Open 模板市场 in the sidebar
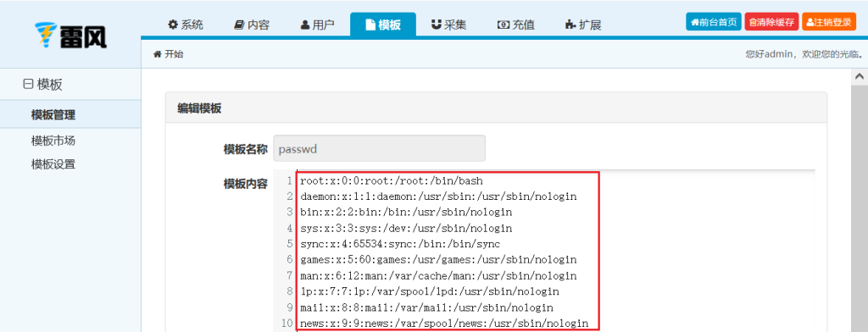The height and width of the screenshot is (332, 868). pyautogui.click(x=53, y=141)
